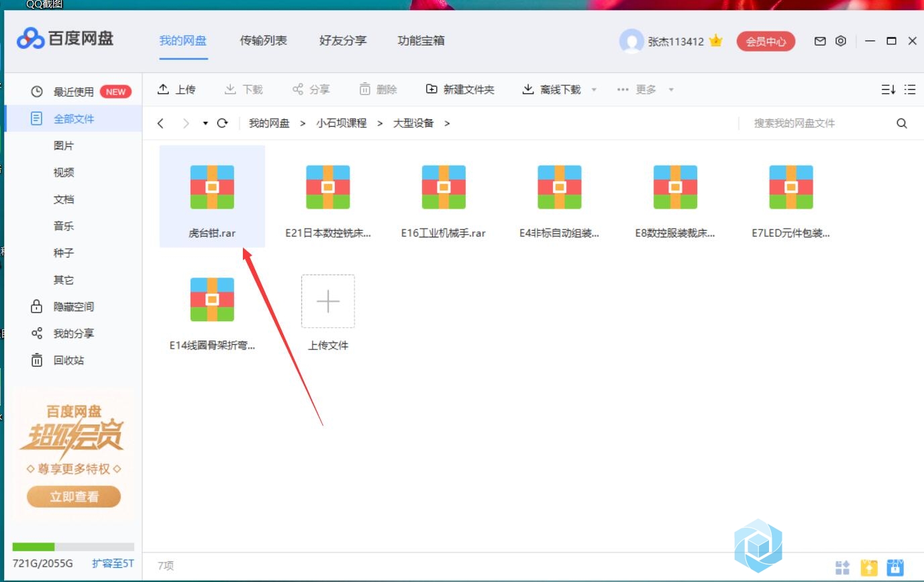The image size is (924, 582).
Task: Go to 我的网盘 in breadcrumb
Action: click(269, 123)
